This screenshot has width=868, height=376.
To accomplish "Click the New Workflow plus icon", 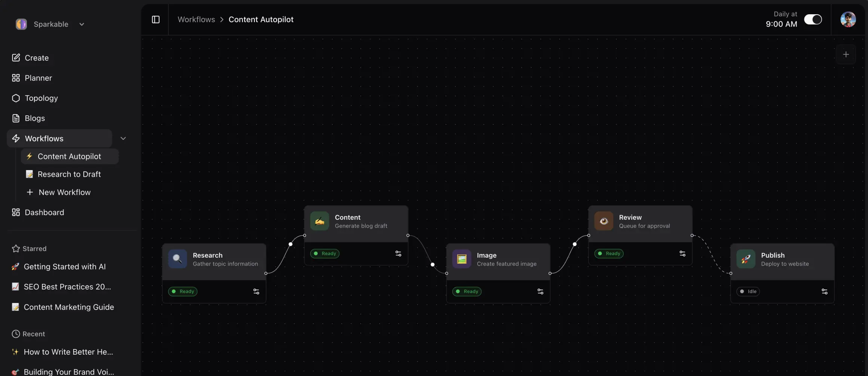I will (30, 192).
